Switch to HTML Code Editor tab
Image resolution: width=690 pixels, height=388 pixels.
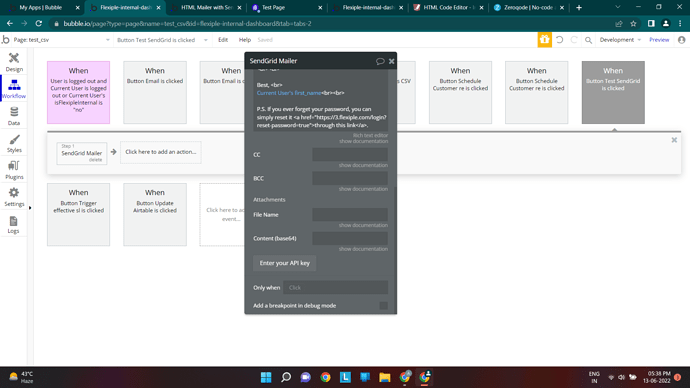tap(449, 7)
